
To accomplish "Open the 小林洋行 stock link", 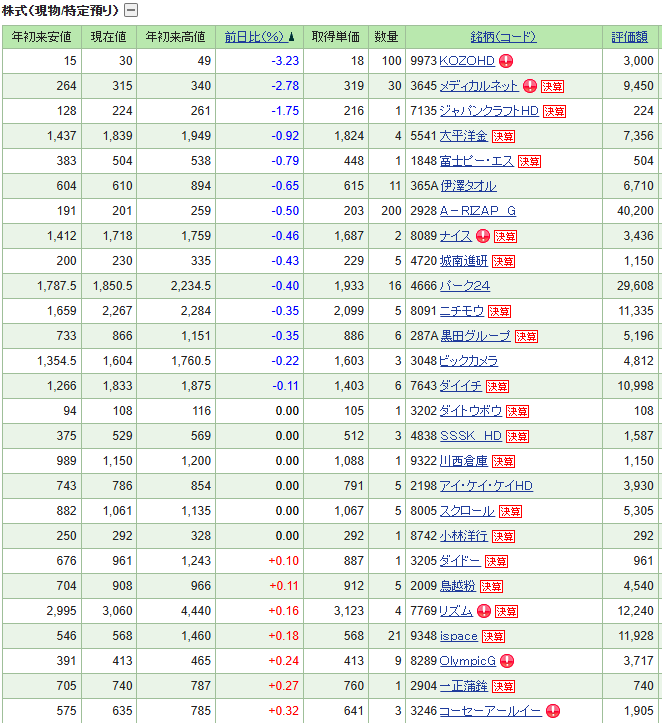I will click(x=463, y=536).
